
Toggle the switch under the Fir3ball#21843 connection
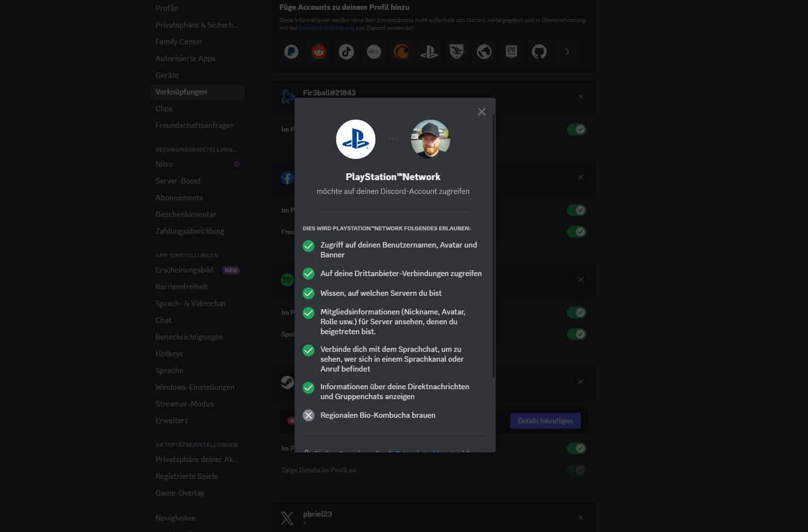(576, 129)
